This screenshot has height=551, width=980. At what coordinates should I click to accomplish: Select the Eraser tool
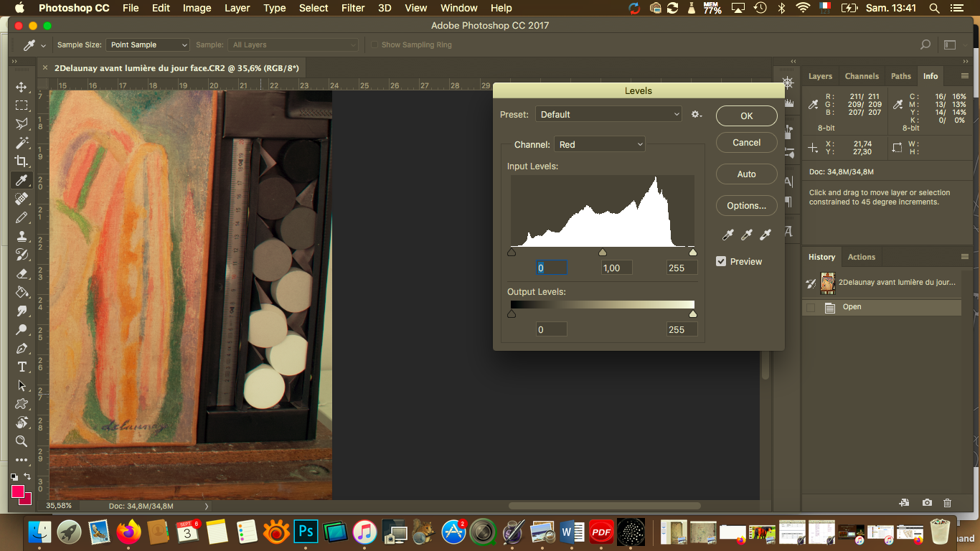point(22,273)
